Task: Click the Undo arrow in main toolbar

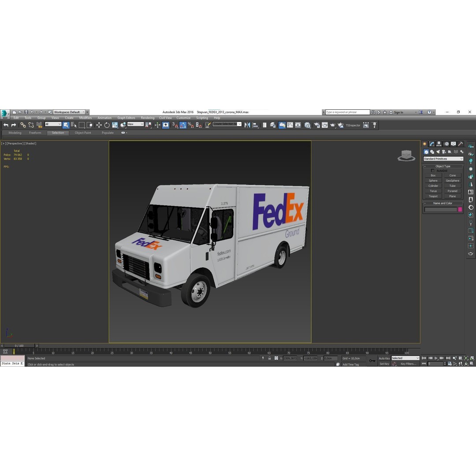Action: (x=6, y=125)
